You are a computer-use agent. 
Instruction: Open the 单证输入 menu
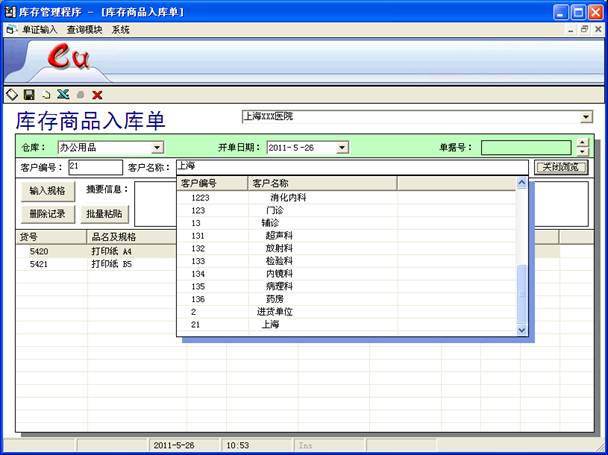click(40, 30)
